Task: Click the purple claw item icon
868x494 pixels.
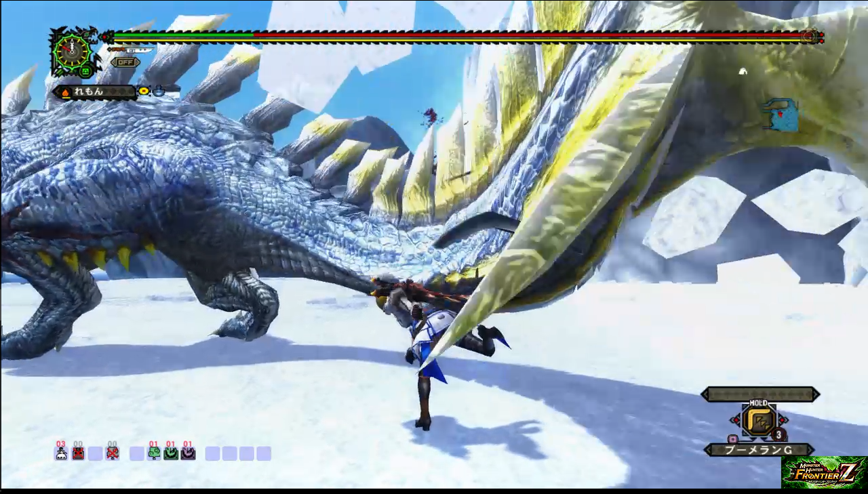Action: point(188,453)
